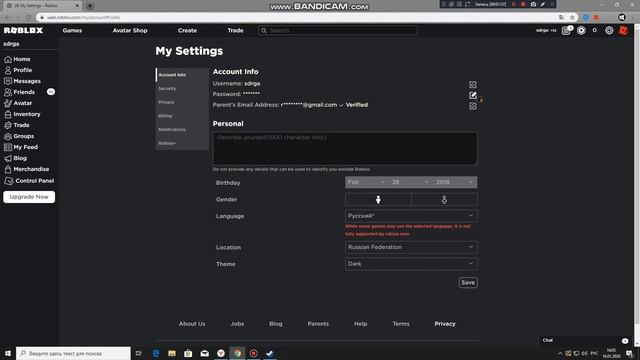Open the Windows Start menu
Viewport: 640px width, 360px height.
tap(8, 353)
